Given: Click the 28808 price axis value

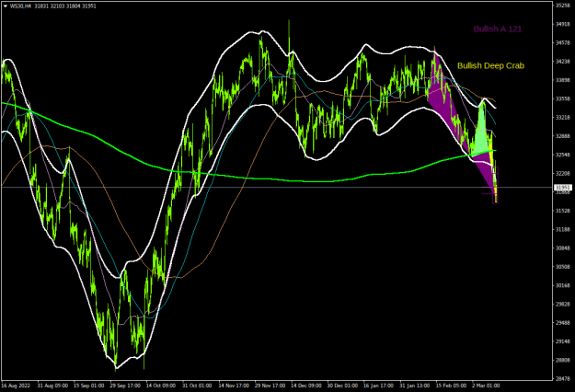Looking at the screenshot, I should coord(562,360).
